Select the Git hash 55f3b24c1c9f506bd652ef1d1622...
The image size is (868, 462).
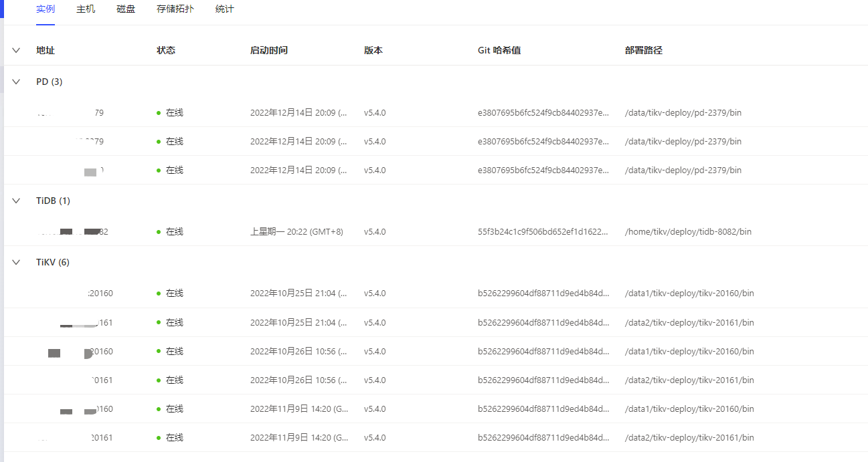click(543, 231)
